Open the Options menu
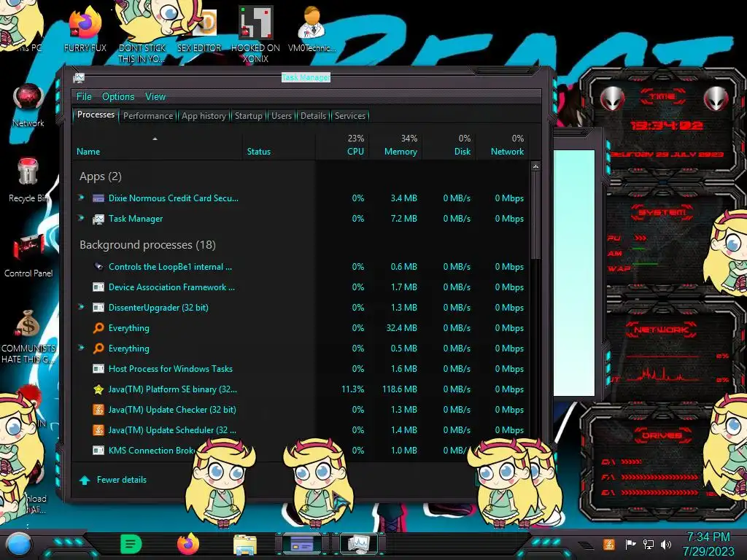747x560 pixels. click(x=118, y=97)
